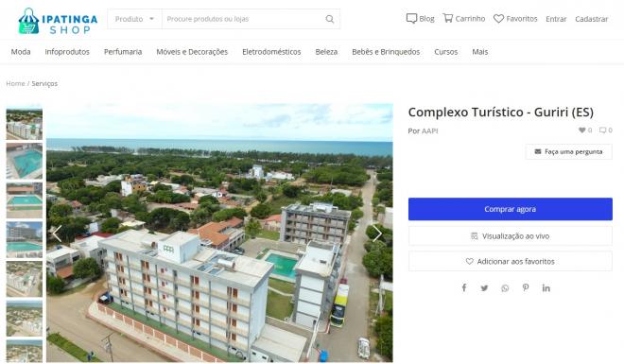Image resolution: width=624 pixels, height=364 pixels.
Task: Expand the Mais menu
Action: pyautogui.click(x=480, y=52)
